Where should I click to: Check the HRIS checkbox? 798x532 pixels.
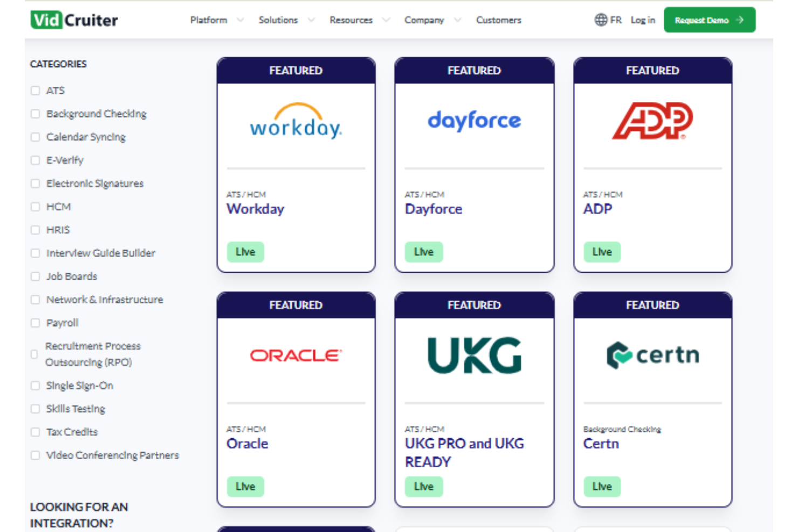click(x=36, y=230)
